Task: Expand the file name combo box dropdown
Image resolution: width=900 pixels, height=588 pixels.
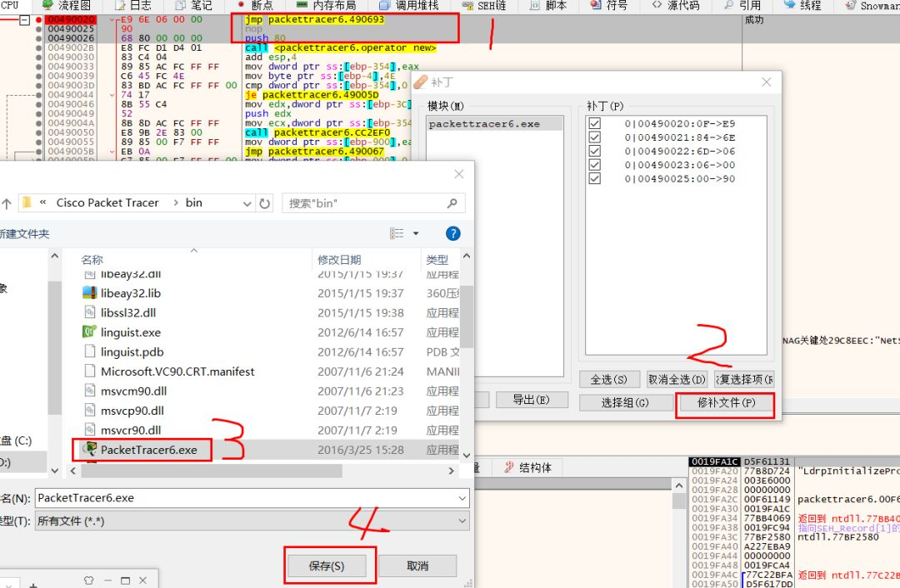Action: tap(462, 499)
